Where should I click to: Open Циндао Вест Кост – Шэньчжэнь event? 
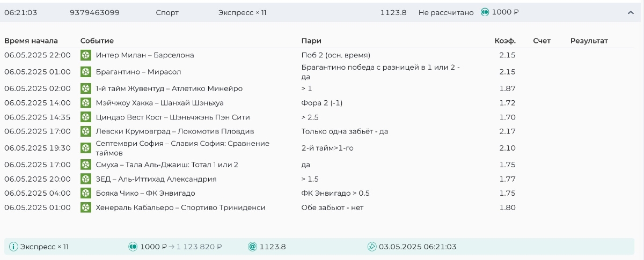tap(172, 117)
